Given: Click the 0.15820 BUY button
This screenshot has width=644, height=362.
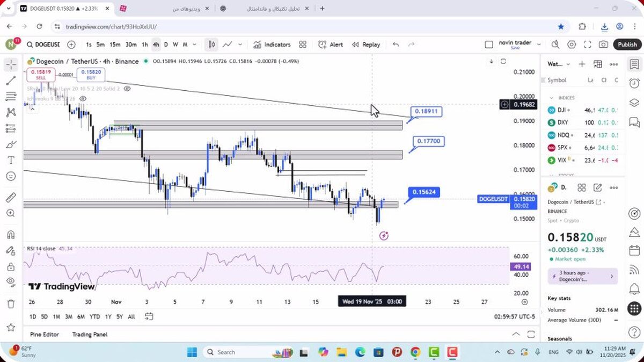Looking at the screenshot, I should click(91, 74).
